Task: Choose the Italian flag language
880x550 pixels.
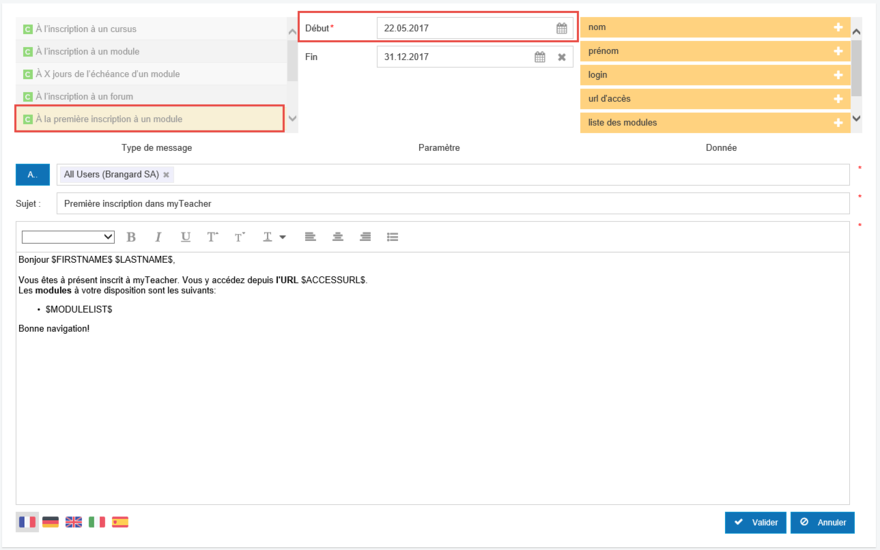Action: coord(97,522)
